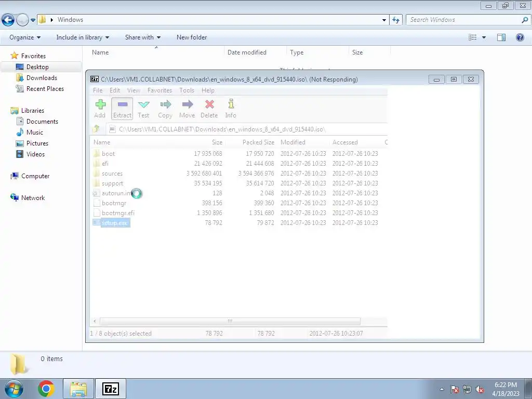Sort 7-Zip list by Name column
The image size is (532, 399).
[102, 142]
